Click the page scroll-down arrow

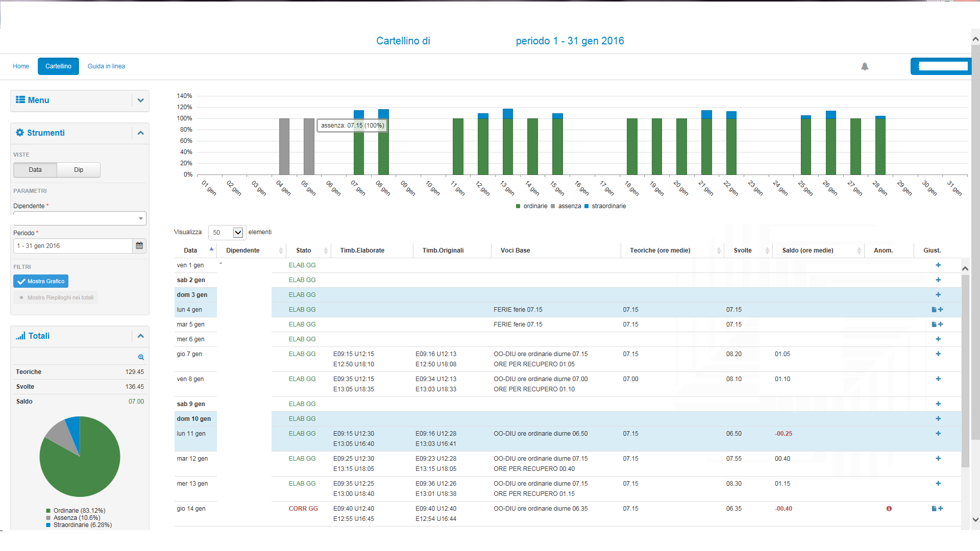click(x=975, y=520)
